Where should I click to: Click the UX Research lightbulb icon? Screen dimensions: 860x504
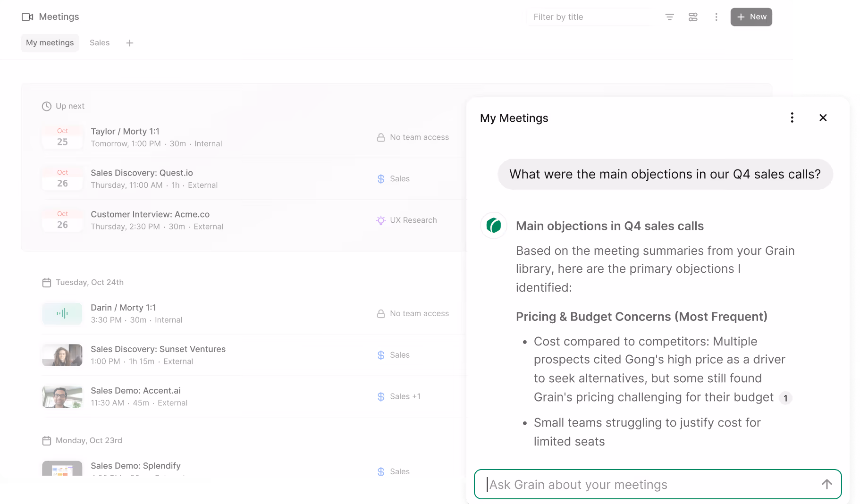coord(380,220)
